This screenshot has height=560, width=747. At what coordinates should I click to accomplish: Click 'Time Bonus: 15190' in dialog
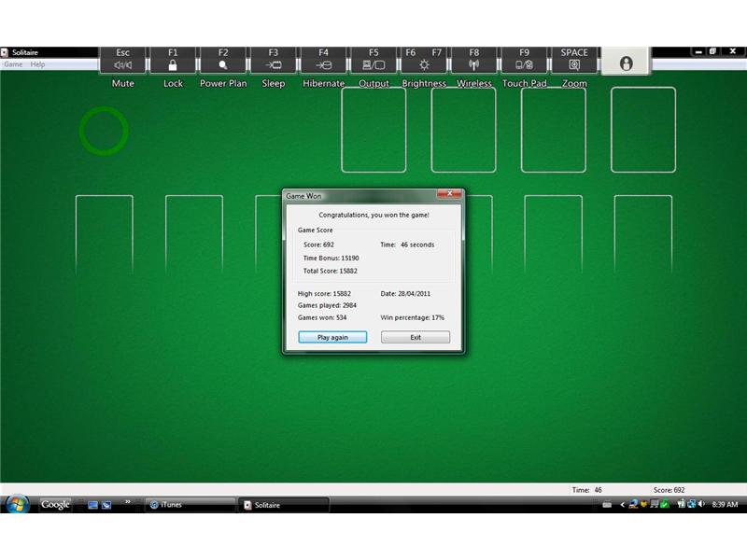(x=331, y=258)
